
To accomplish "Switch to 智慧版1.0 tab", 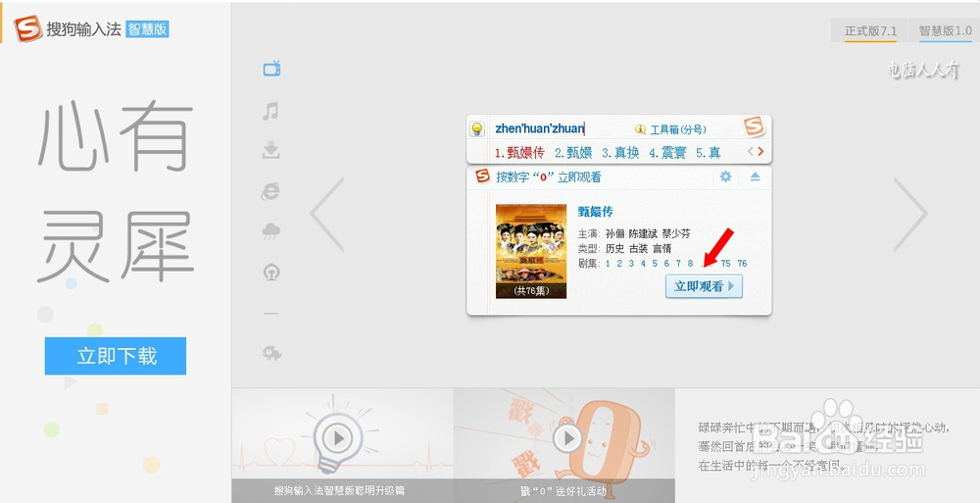I will (x=945, y=30).
